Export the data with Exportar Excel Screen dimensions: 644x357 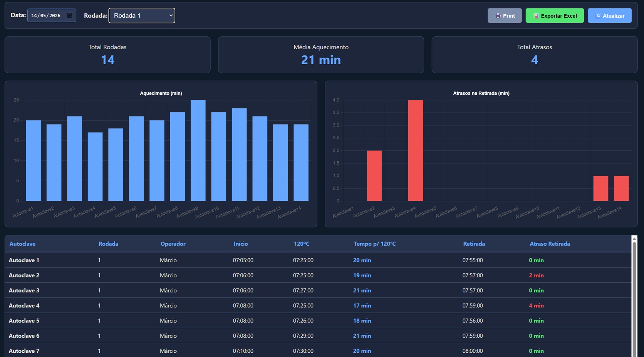(x=555, y=16)
